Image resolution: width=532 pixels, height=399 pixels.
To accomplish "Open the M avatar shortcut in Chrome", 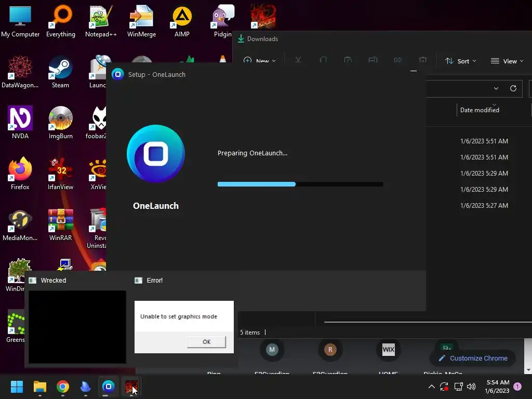I will pyautogui.click(x=272, y=350).
